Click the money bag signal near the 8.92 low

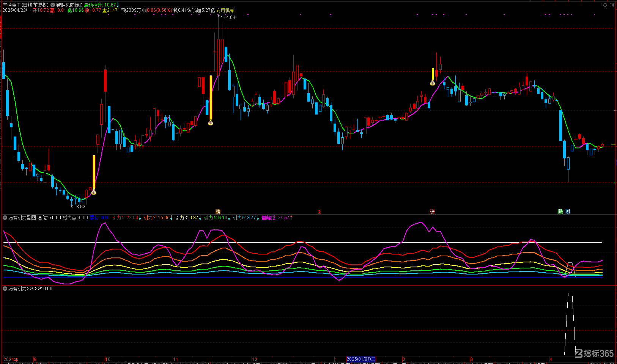[x=94, y=193]
